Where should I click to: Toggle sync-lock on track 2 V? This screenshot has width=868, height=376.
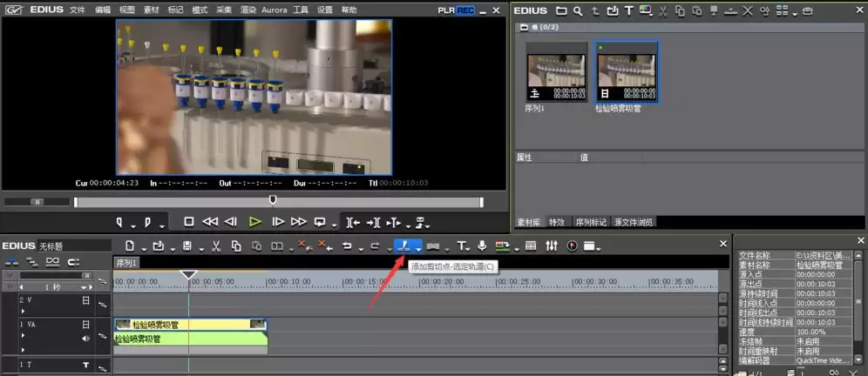[103, 304]
